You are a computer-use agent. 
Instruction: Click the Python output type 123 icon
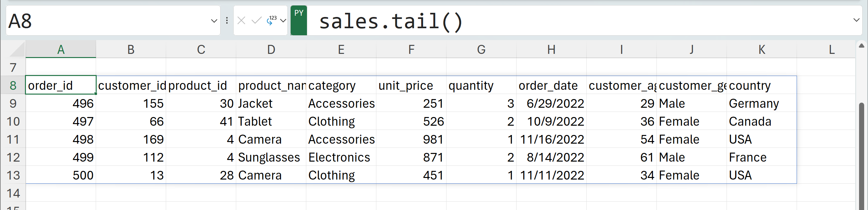pyautogui.click(x=271, y=21)
